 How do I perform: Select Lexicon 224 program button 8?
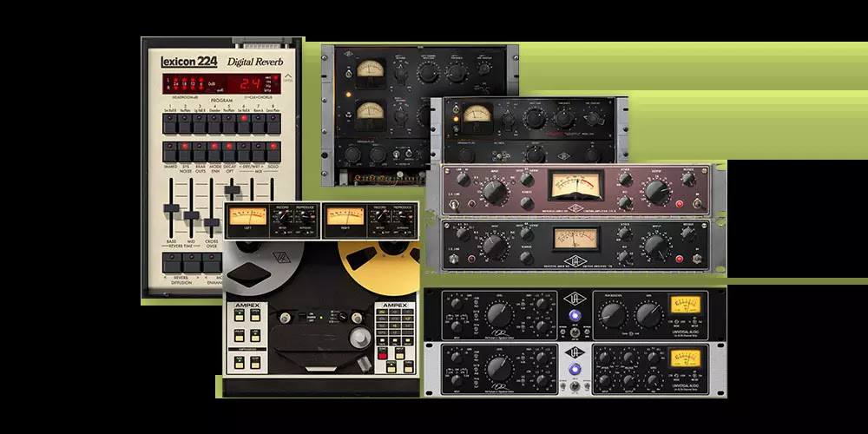click(x=273, y=123)
